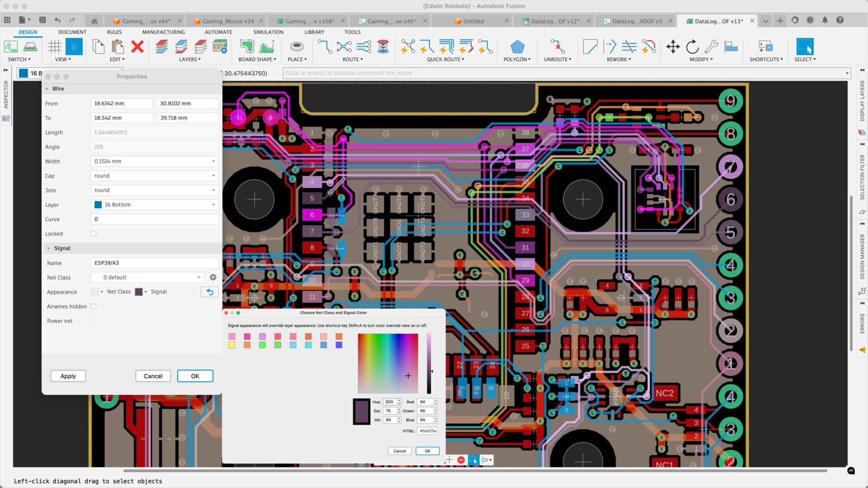868x488 pixels.
Task: Switch to the MANUFACTURING ribbon tab
Action: [x=164, y=32]
